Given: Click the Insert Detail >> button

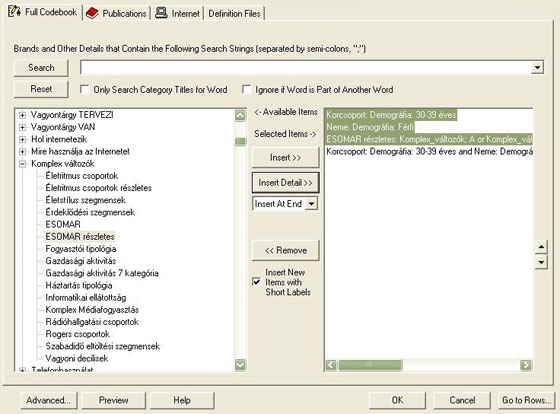Looking at the screenshot, I should 285,183.
